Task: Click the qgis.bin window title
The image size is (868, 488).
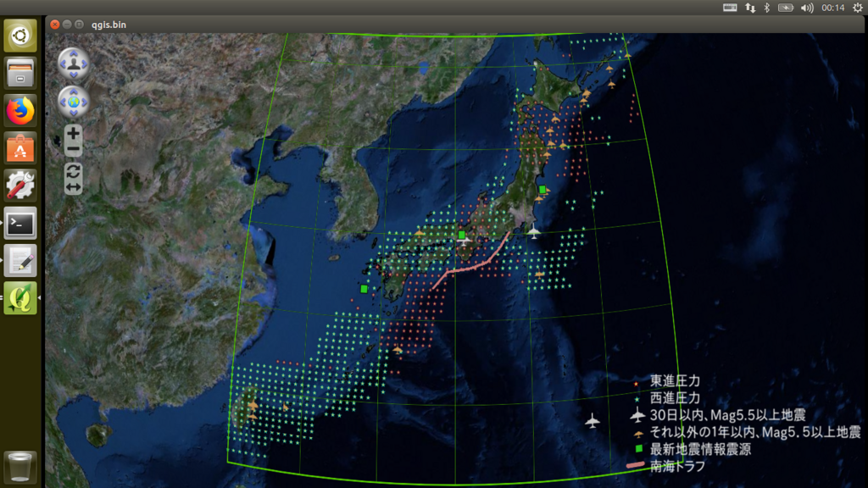Action: (x=108, y=25)
